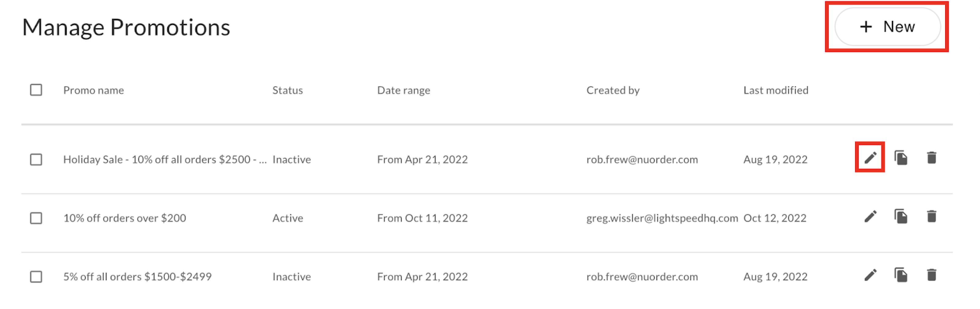Create a new promotion with New button
The image size is (980, 309).
[x=887, y=27]
